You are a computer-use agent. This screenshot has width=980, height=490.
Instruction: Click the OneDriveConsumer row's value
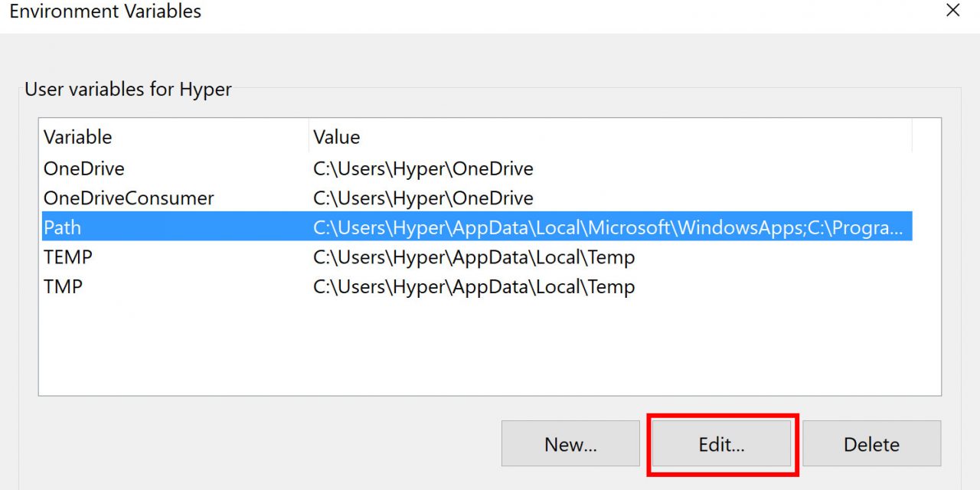[423, 198]
